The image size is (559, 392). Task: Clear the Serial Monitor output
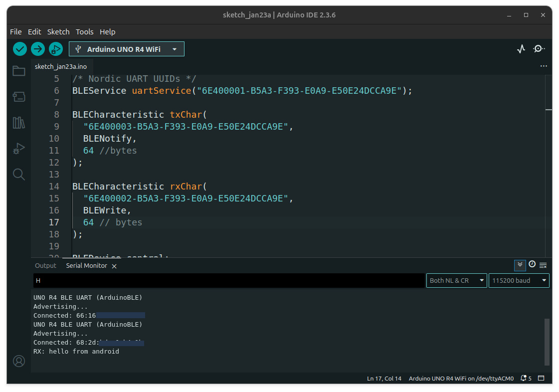click(x=543, y=265)
